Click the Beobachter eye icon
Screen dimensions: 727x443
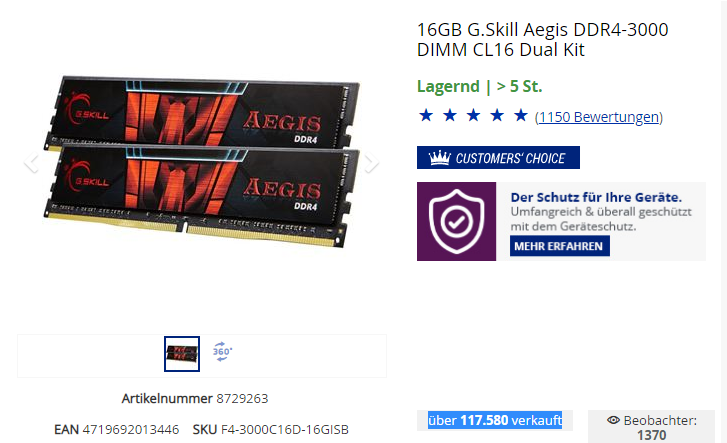coord(613,420)
